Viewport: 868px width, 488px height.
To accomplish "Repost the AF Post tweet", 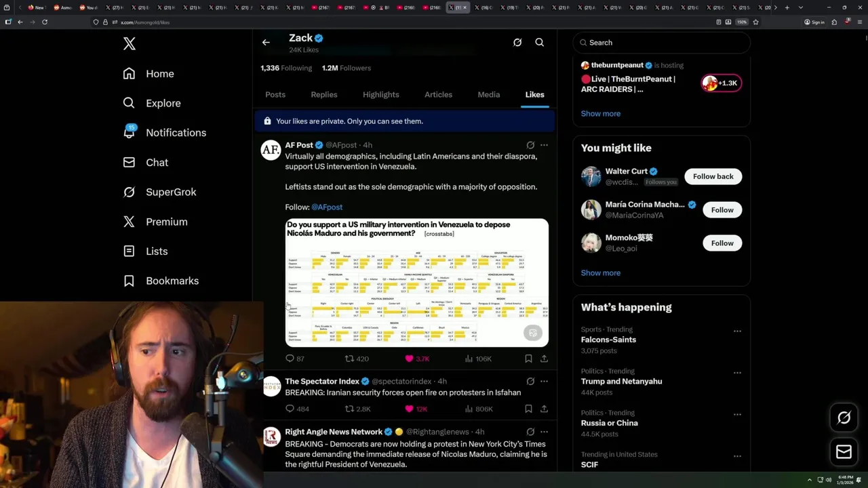I will [x=357, y=359].
